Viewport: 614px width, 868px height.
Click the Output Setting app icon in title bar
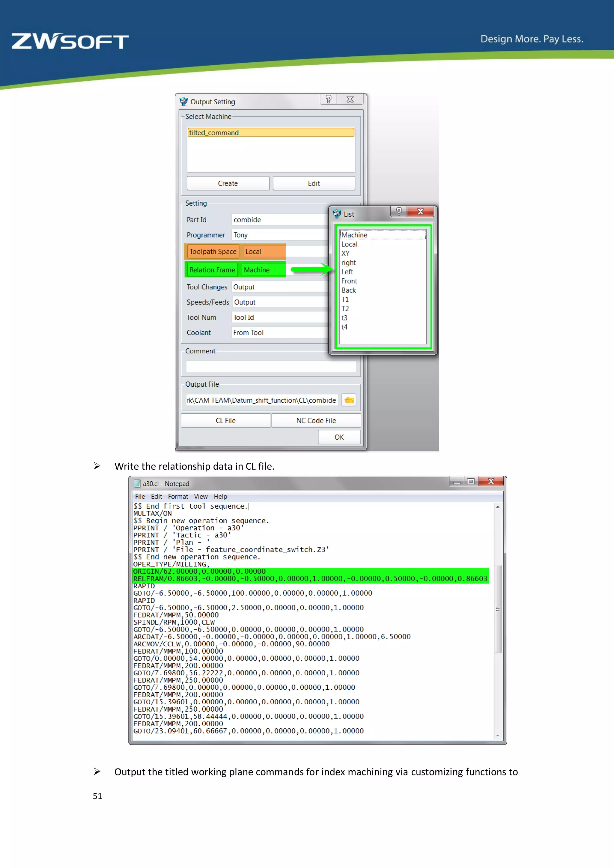pyautogui.click(x=184, y=101)
